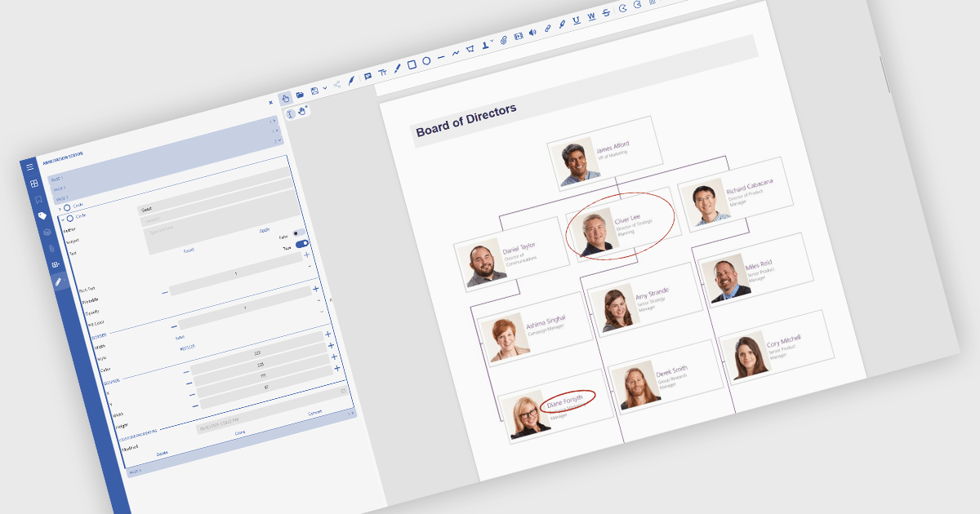
Task: Select the link annotation tool
Action: click(x=547, y=29)
